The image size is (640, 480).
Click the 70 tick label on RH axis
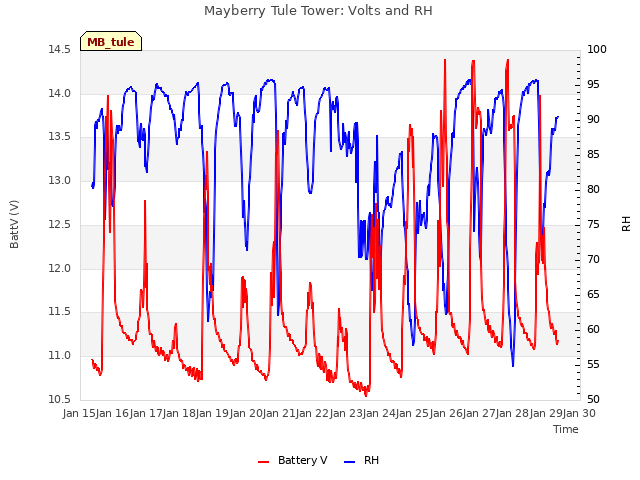point(593,260)
